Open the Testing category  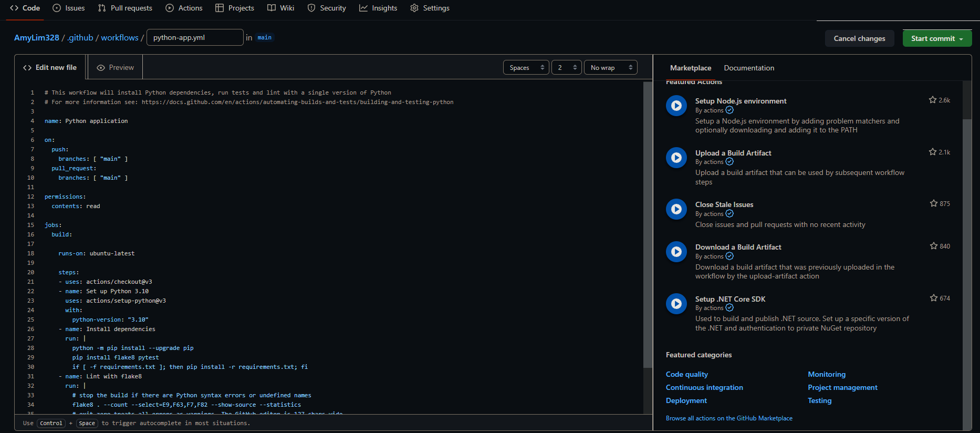pyautogui.click(x=820, y=400)
